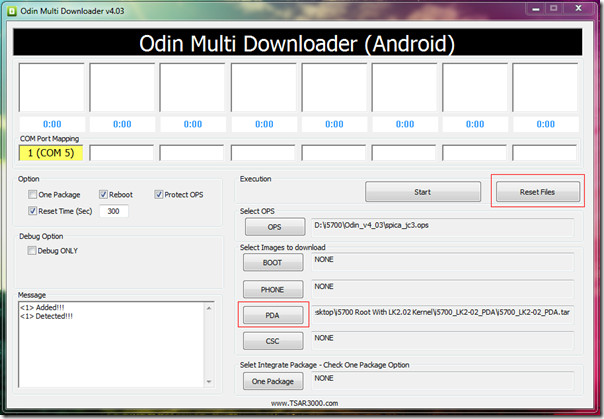604x419 pixels.
Task: Select the yellow 1 (COM 5) port box
Action: pos(51,153)
